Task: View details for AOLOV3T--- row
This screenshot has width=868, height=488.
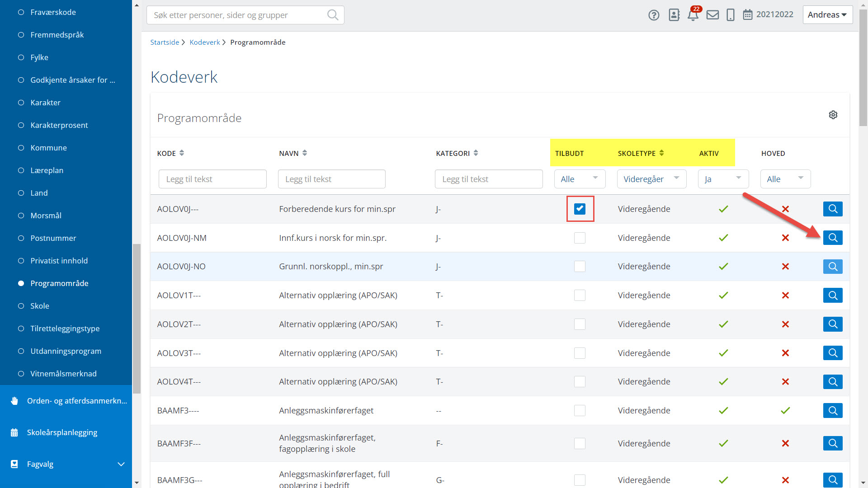Action: [833, 353]
